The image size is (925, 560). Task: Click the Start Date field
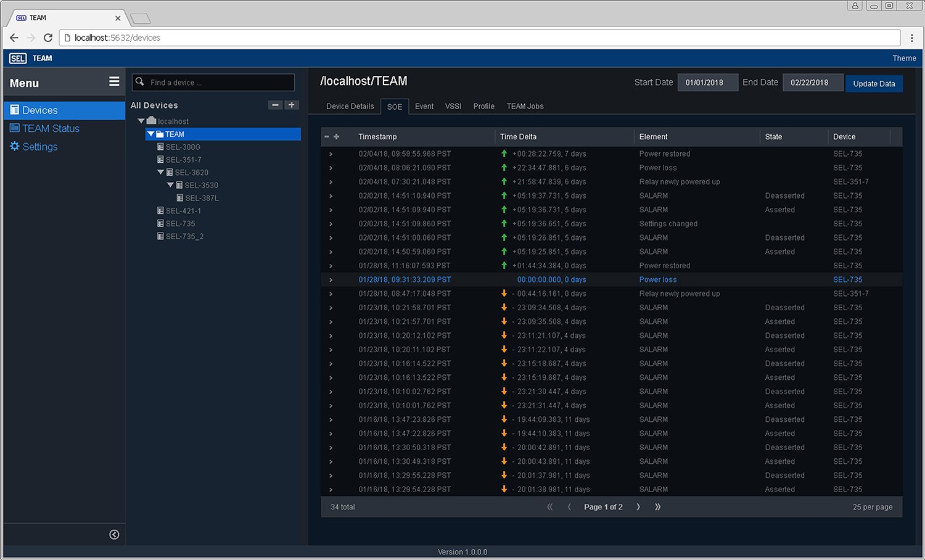click(707, 82)
